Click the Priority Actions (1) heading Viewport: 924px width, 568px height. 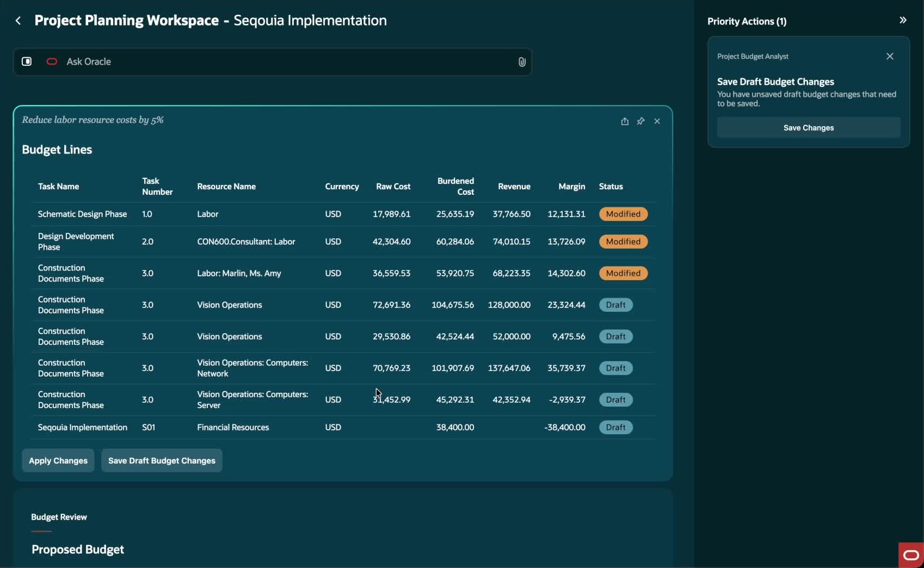747,21
